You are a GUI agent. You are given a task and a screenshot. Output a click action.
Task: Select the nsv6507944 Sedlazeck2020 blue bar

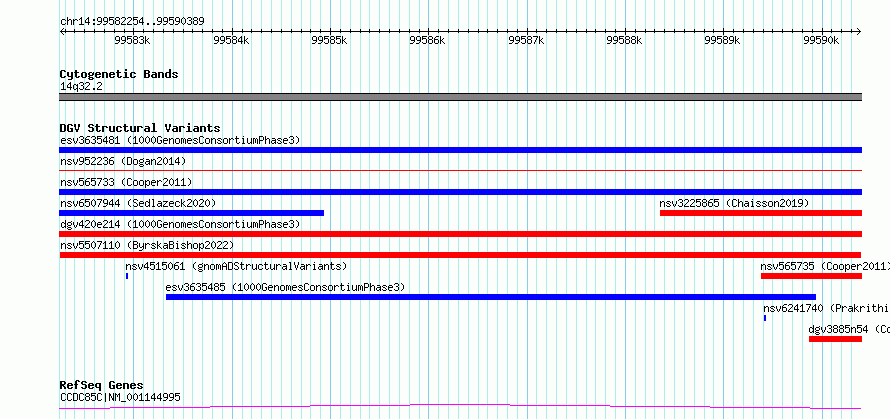click(191, 213)
